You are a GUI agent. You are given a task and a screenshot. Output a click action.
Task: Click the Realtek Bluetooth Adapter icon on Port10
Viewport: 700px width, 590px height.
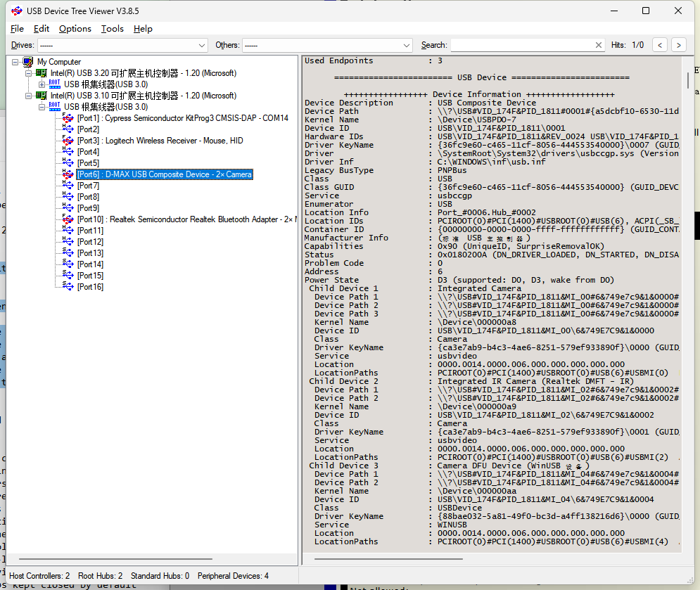coord(68,219)
